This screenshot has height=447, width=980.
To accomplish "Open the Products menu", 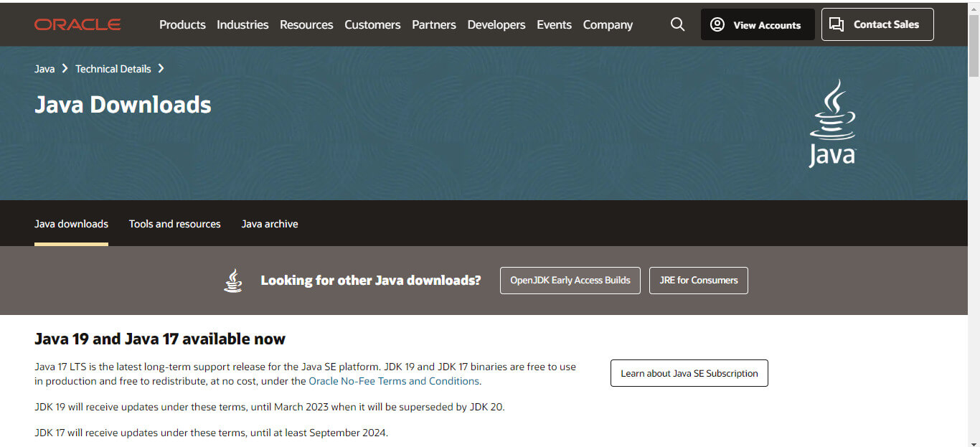I will click(x=182, y=24).
